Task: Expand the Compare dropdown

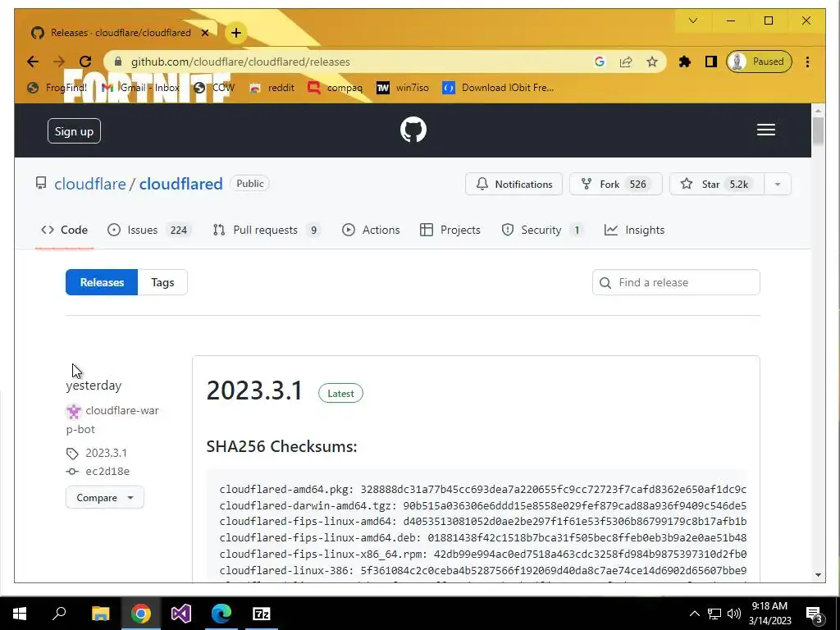Action: click(105, 497)
